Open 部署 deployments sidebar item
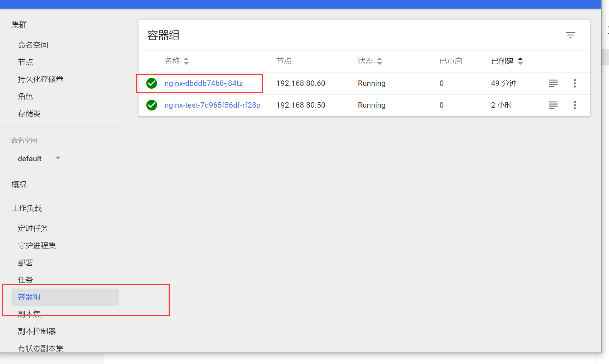The width and height of the screenshot is (609, 364). 25,263
